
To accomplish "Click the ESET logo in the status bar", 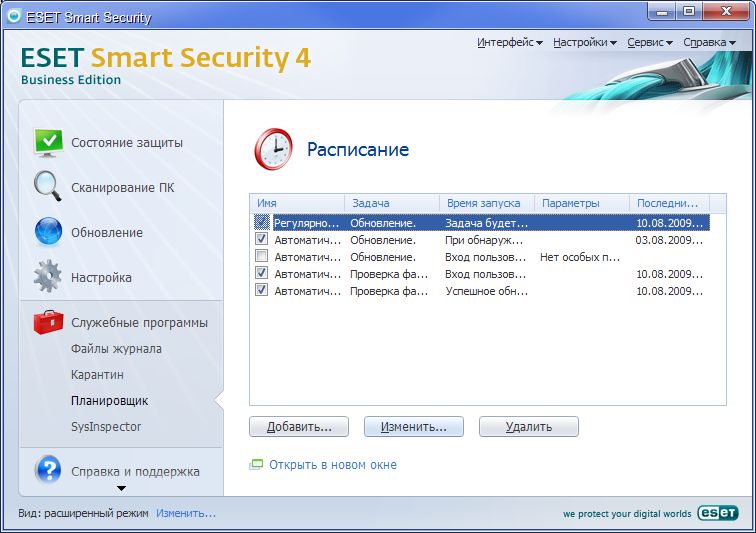I will point(718,513).
